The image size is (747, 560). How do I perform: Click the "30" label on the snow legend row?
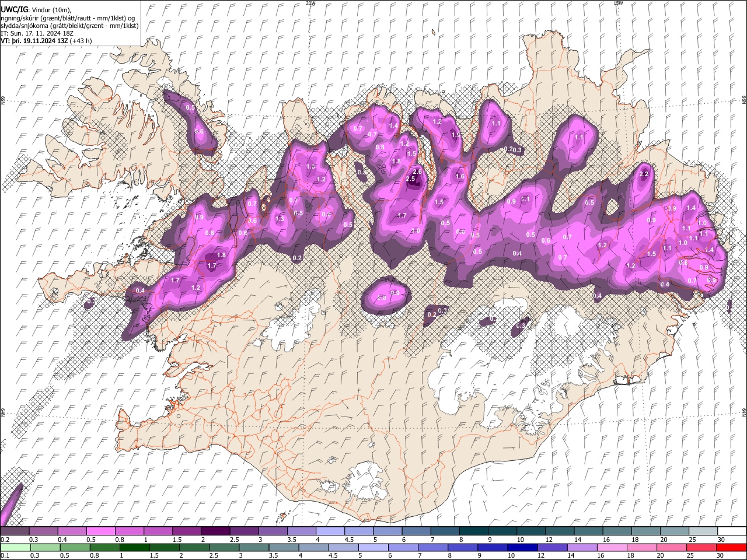[x=721, y=540]
